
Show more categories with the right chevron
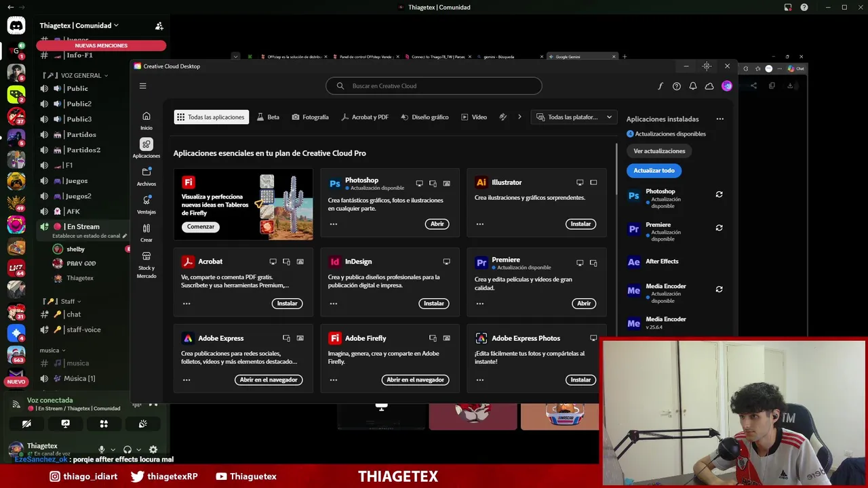(x=519, y=117)
